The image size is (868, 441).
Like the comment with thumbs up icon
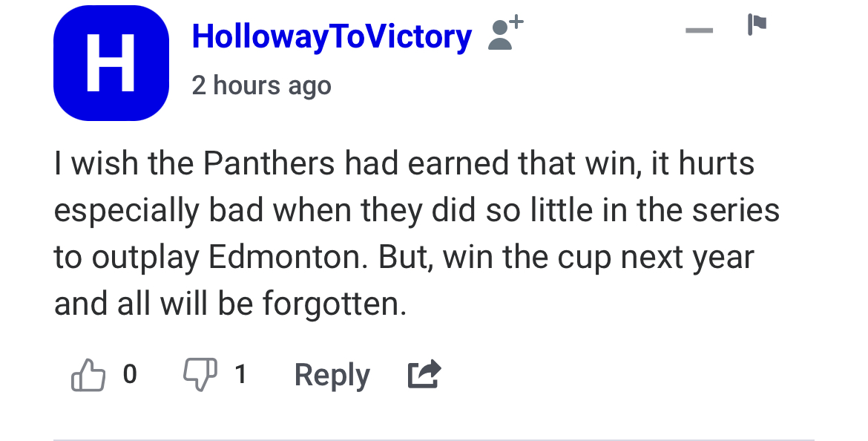tap(88, 374)
